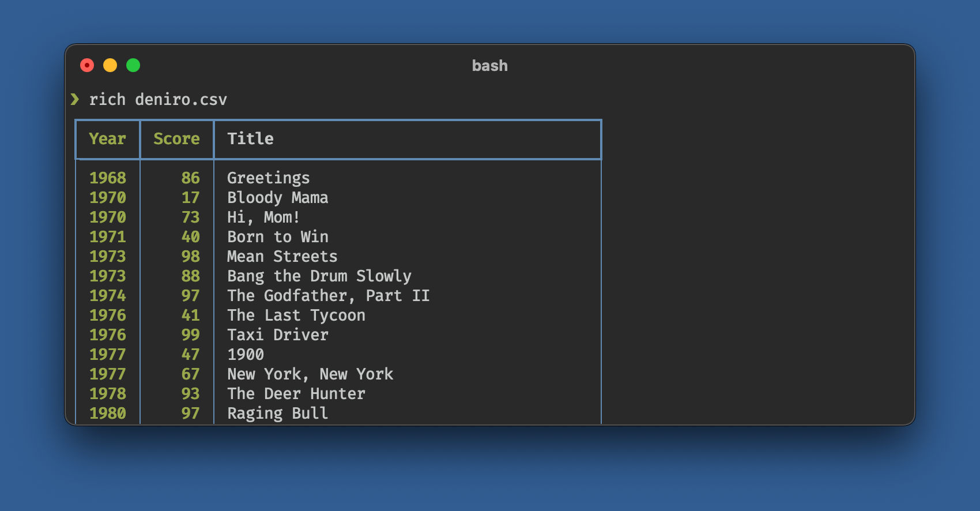
Task: Click score 73 for Hi, Mom!
Action: click(x=191, y=217)
